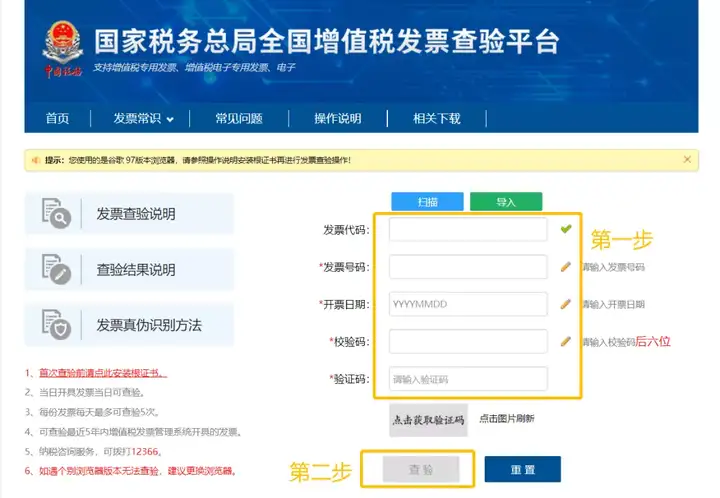Expand the 发票常识 dropdown chevron
Screen dimensions: 720x498
point(170,119)
